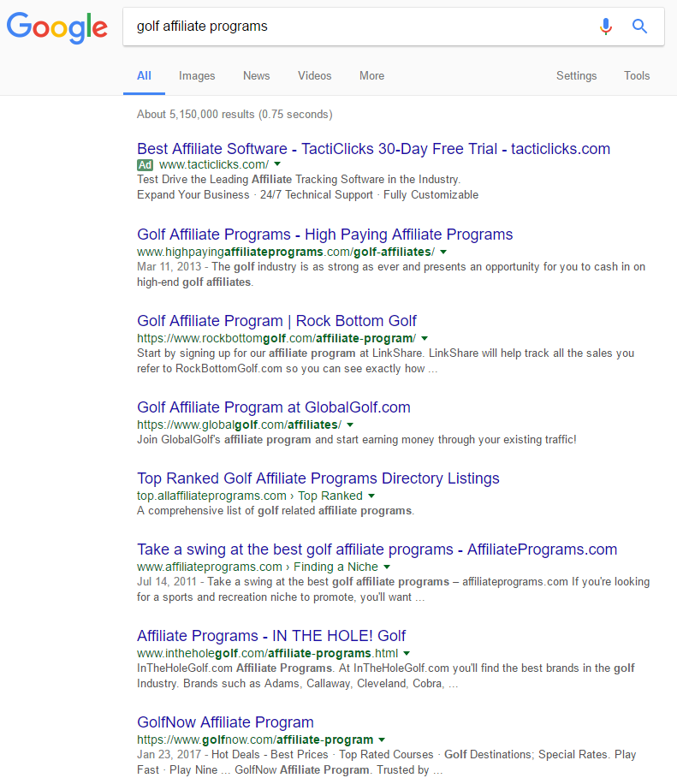Click the golfnow.com/affiliate-program URL

tap(255, 739)
